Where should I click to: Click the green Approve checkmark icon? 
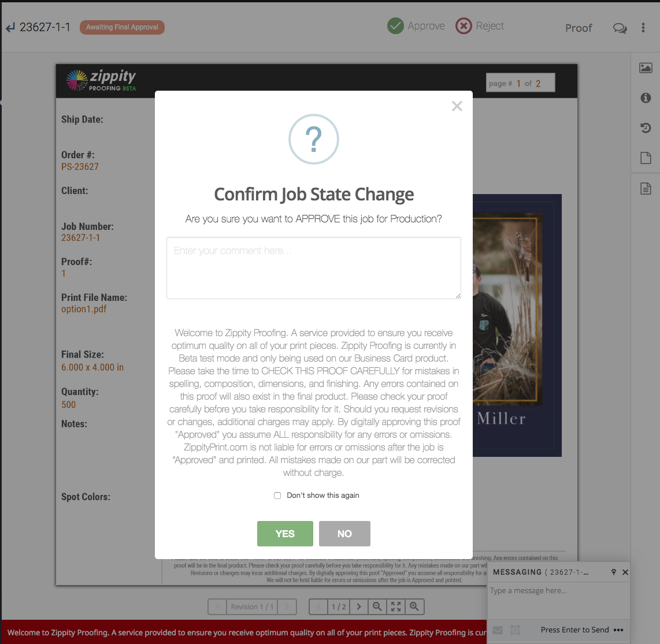click(395, 26)
